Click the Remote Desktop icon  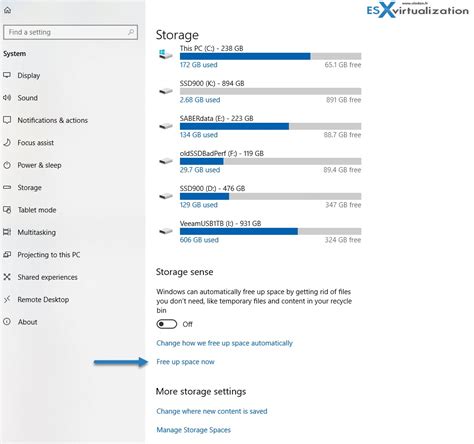[7, 299]
